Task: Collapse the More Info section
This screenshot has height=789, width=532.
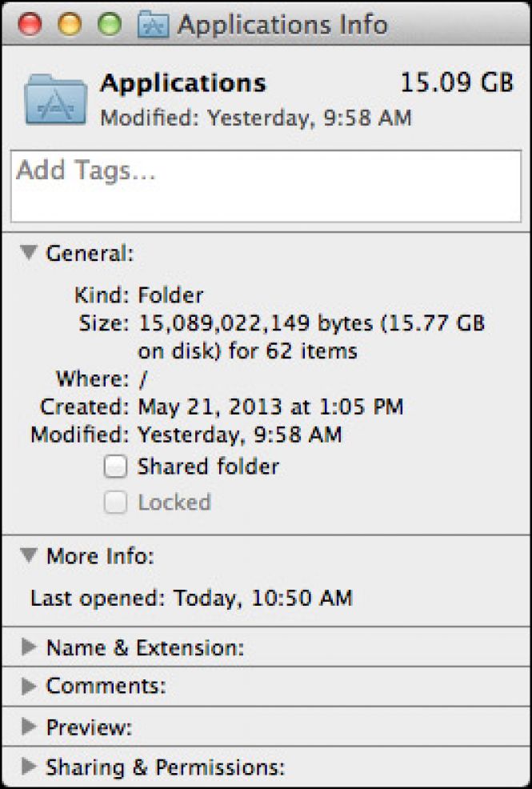Action: click(x=29, y=555)
